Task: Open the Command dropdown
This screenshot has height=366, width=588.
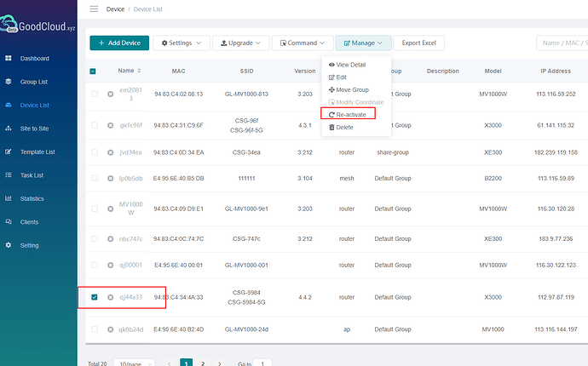Action: 303,43
